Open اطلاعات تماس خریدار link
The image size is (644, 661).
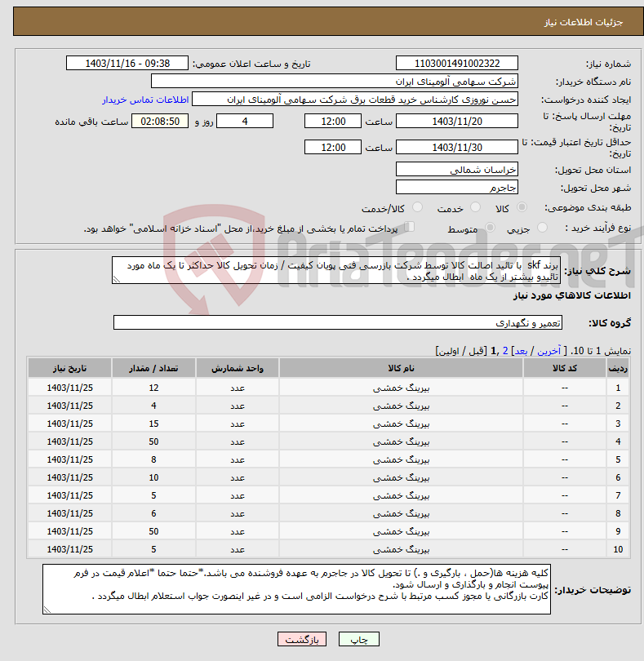pyautogui.click(x=145, y=100)
